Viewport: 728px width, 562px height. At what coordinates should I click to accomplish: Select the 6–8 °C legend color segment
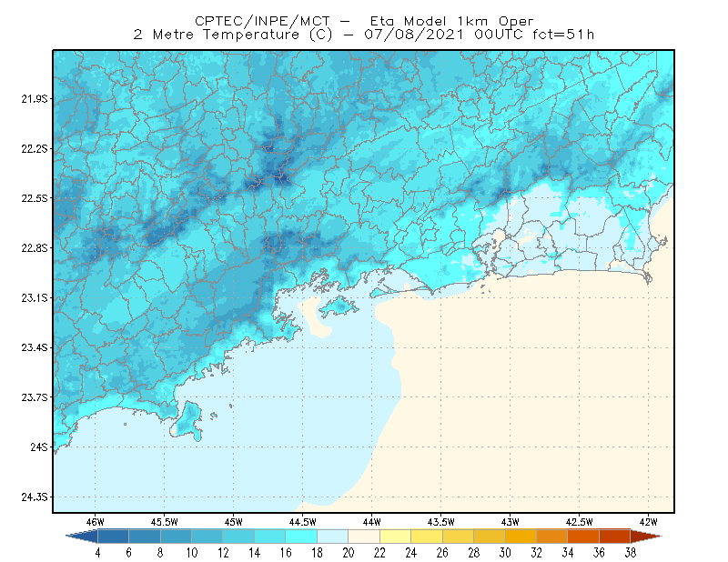[x=145, y=537]
